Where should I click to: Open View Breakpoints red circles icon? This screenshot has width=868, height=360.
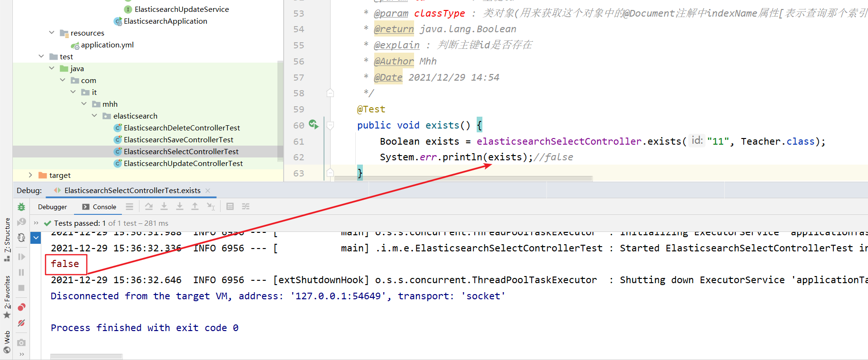[21, 307]
